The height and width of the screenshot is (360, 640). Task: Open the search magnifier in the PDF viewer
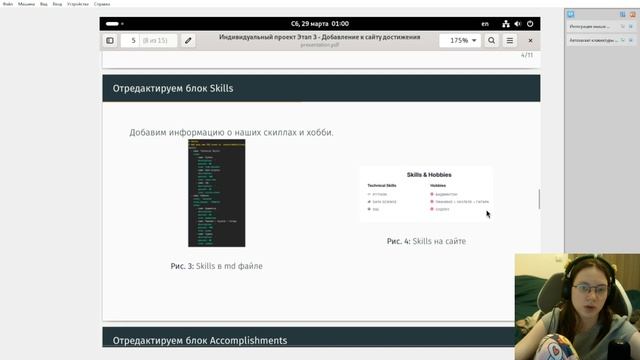click(x=491, y=40)
